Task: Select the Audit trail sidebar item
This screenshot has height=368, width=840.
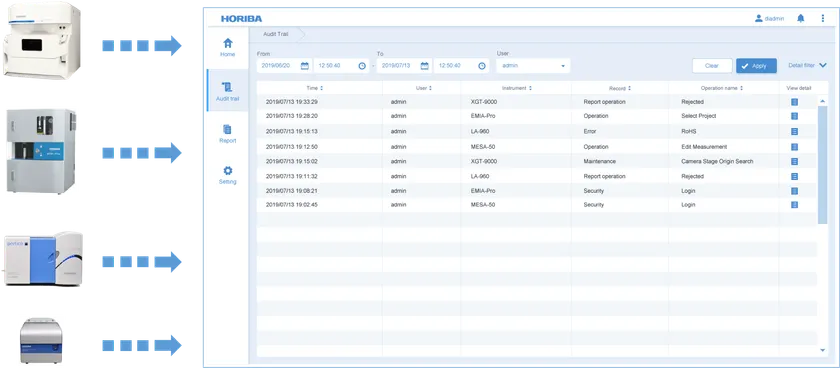Action: [228, 91]
